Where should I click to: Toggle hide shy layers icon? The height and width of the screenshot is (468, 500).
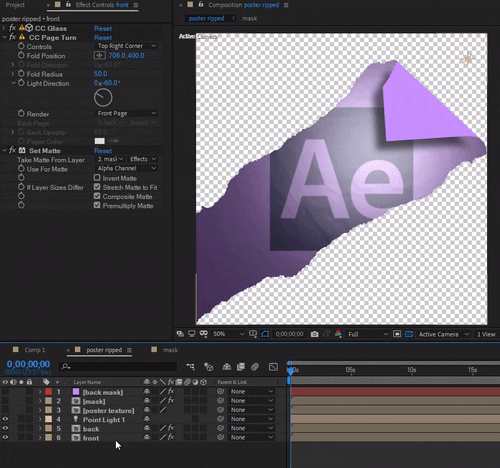[x=227, y=367]
